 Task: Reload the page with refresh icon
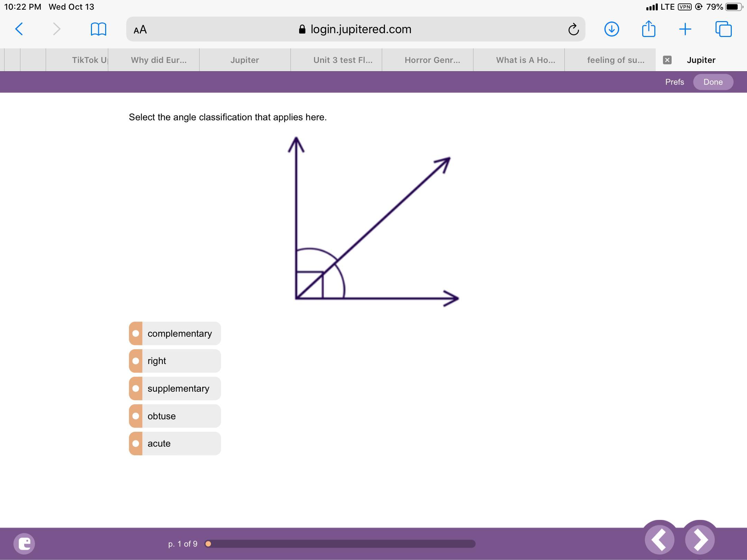[x=573, y=29]
